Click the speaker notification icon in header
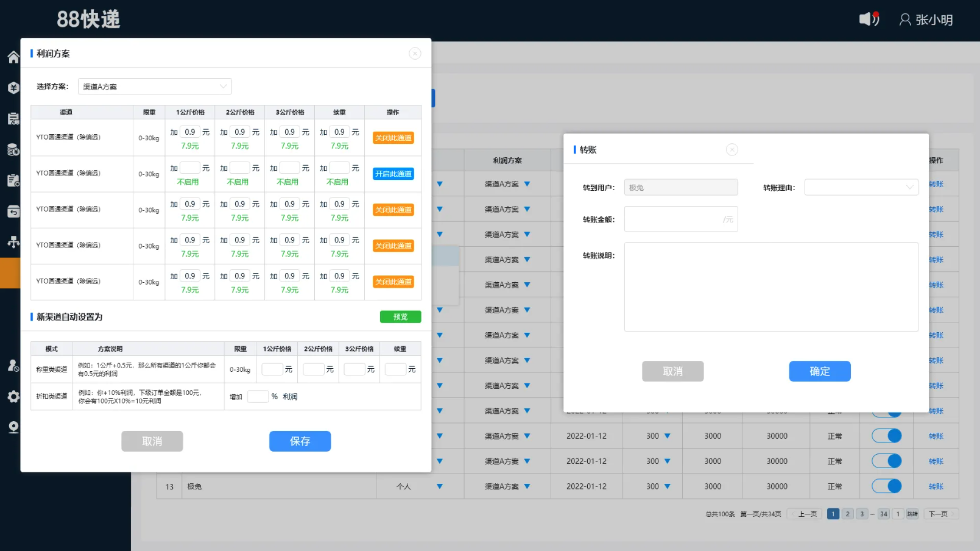The height and width of the screenshot is (551, 980). (869, 19)
